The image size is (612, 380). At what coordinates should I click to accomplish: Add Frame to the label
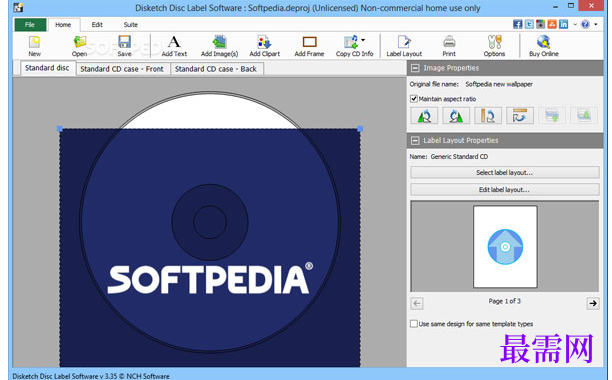[310, 46]
